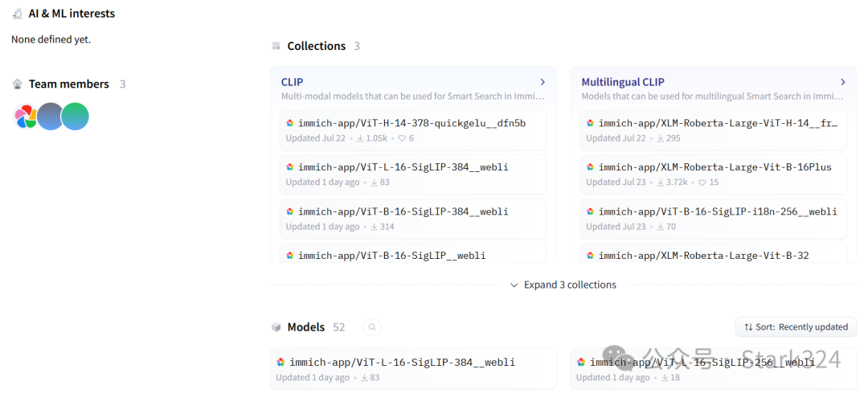Click the models search magnifier icon
The height and width of the screenshot is (394, 868).
[x=372, y=327]
